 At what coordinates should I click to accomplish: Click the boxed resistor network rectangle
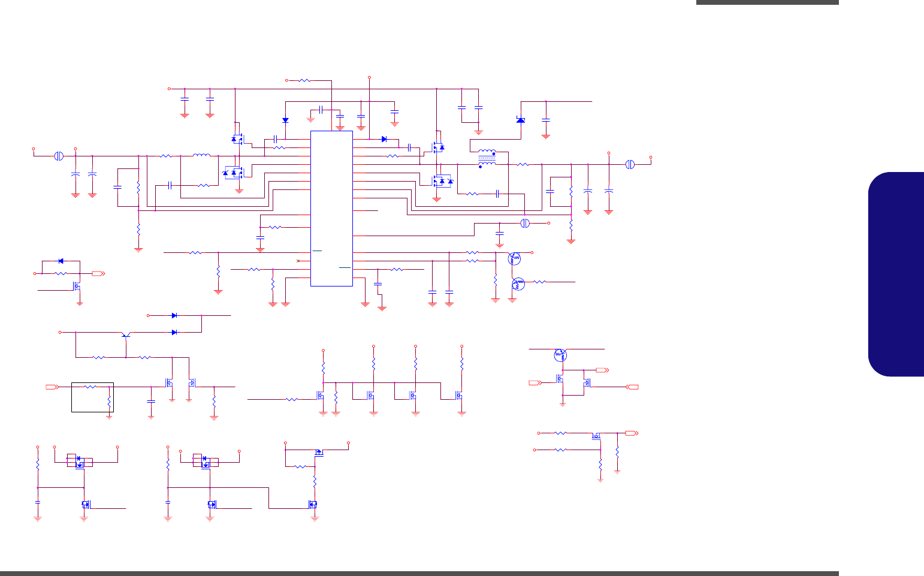[x=92, y=397]
